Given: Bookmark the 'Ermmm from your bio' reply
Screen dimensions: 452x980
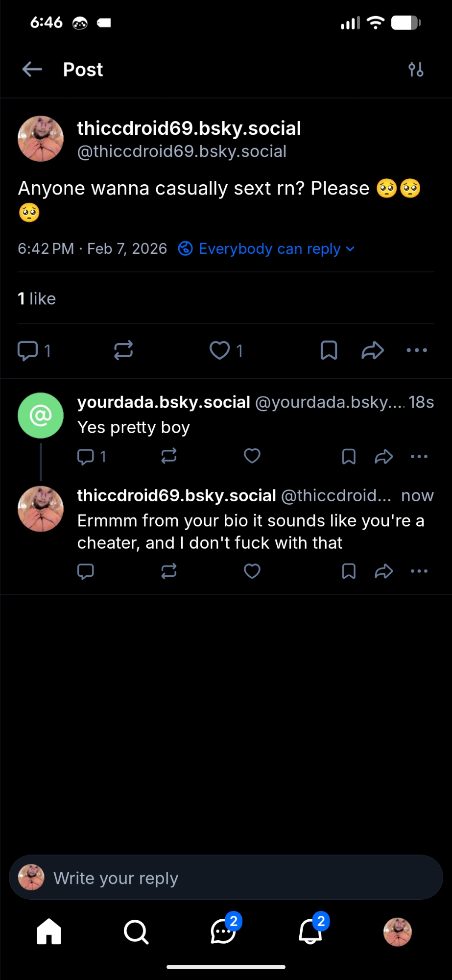Looking at the screenshot, I should [349, 571].
